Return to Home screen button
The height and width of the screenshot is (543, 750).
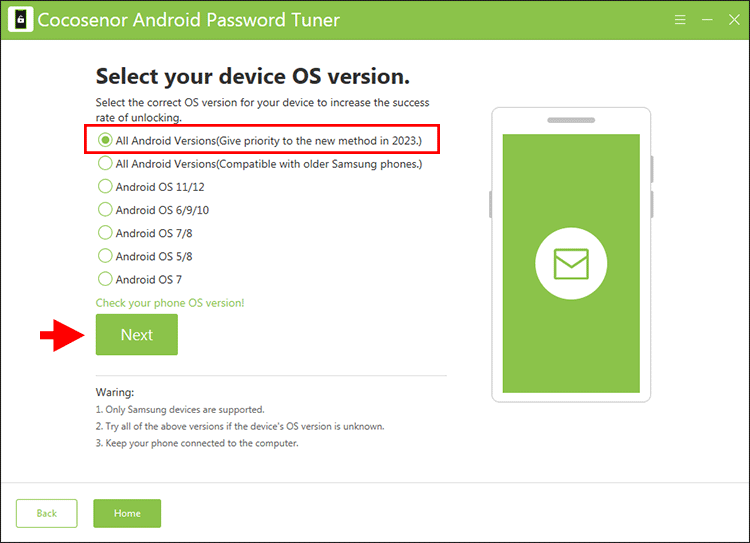click(x=127, y=513)
